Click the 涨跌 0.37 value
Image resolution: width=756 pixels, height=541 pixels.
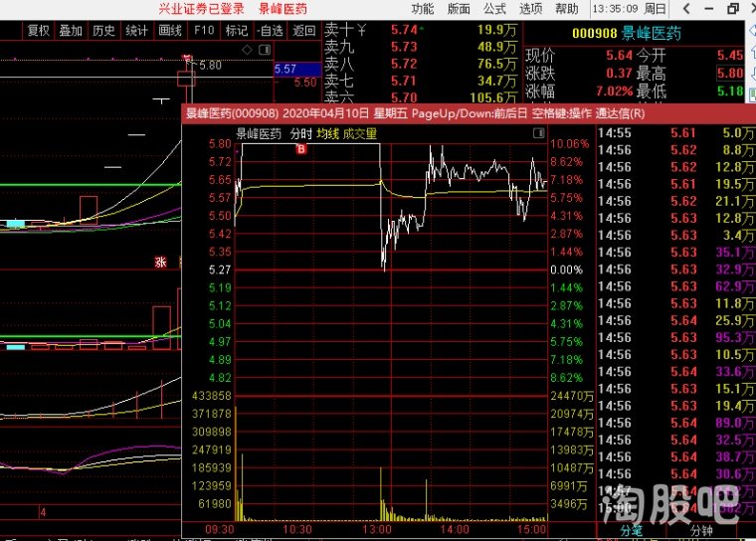[619, 74]
